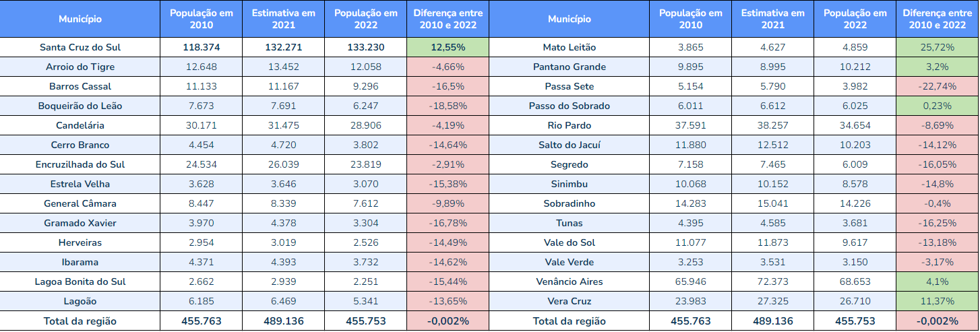980x332 pixels.
Task: Select the -22,74% red cell for Passa Sete
Action: 937,86
